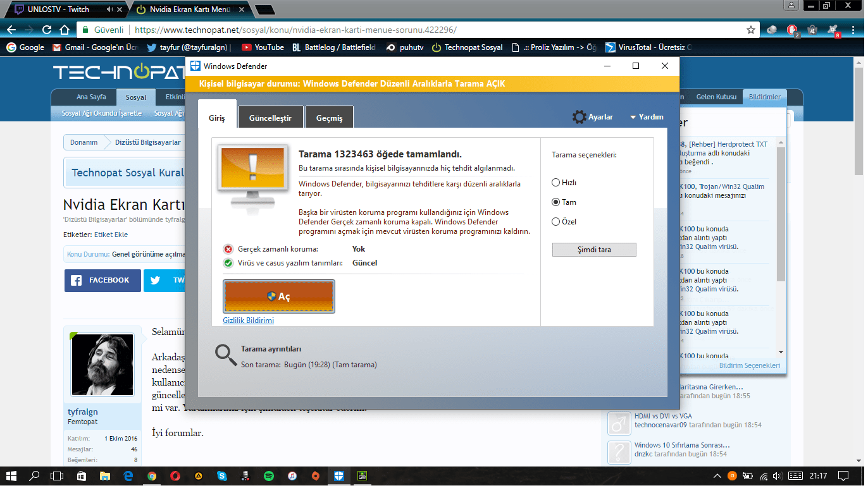Open the Sosyal tab on Technopat
868x488 pixels.
pyautogui.click(x=136, y=97)
